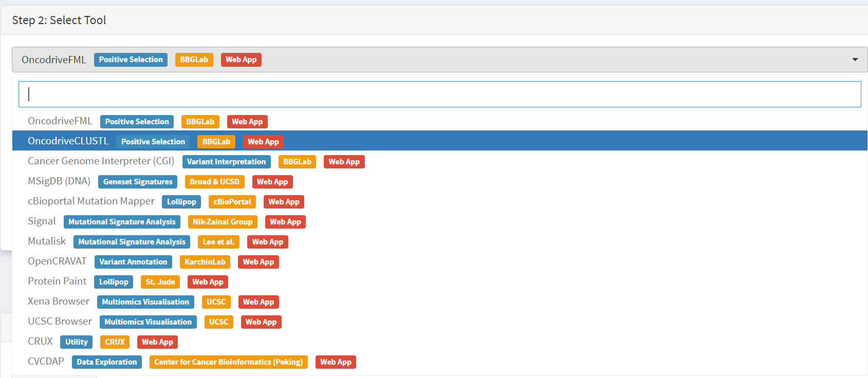Image resolution: width=868 pixels, height=378 pixels.
Task: Click the dropdown search input field
Action: (x=439, y=94)
